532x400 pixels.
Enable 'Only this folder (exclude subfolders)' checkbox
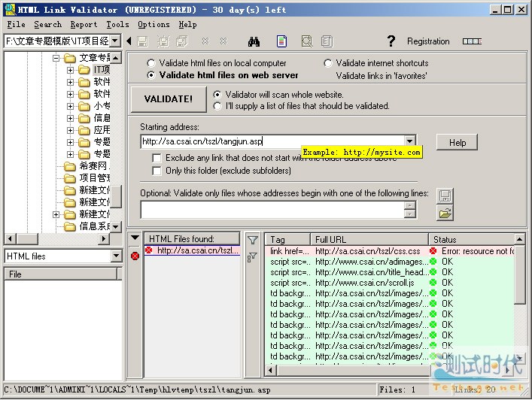157,171
